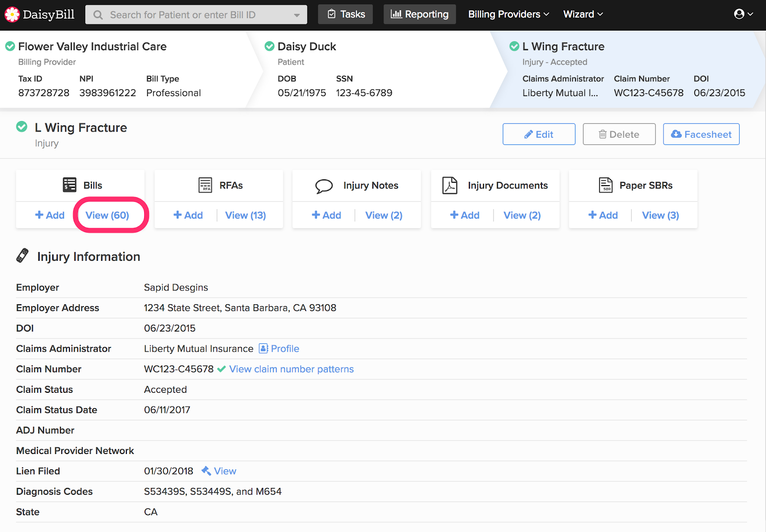Click the Edit button
The image size is (766, 532).
(x=539, y=134)
